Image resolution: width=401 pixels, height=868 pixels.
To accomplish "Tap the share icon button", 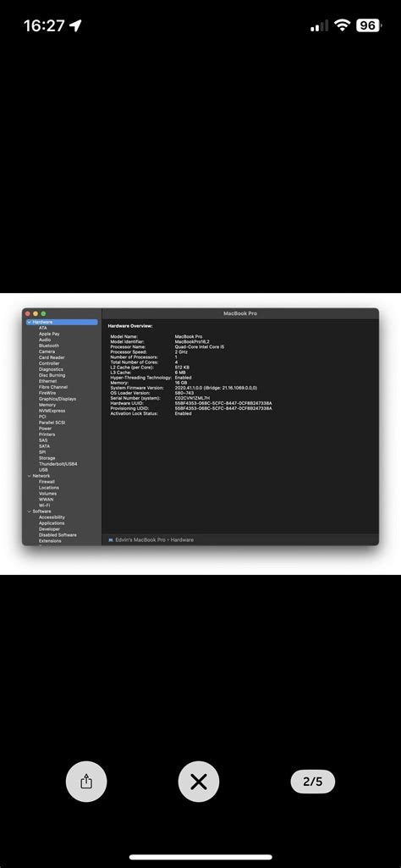I will pos(86,781).
